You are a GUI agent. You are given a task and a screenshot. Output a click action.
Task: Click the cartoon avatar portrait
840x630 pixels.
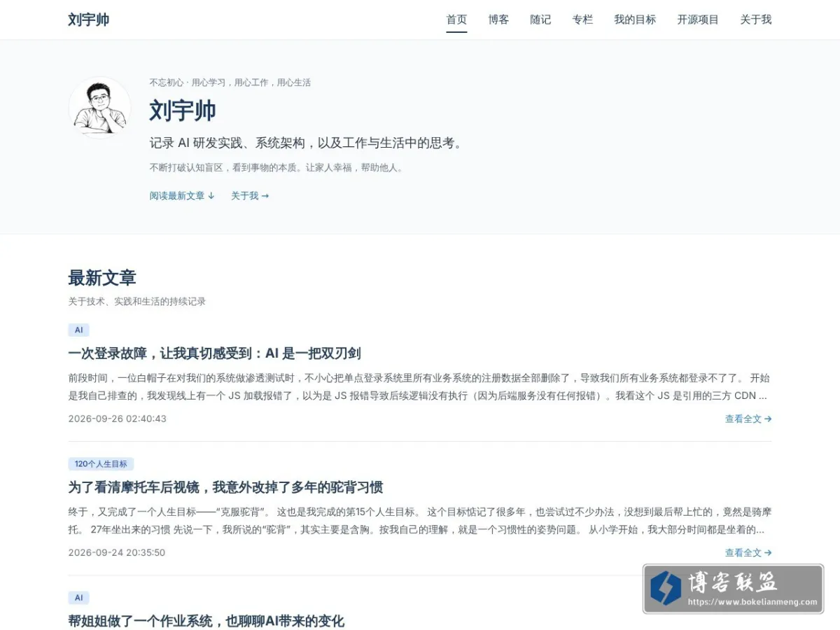tap(99, 107)
